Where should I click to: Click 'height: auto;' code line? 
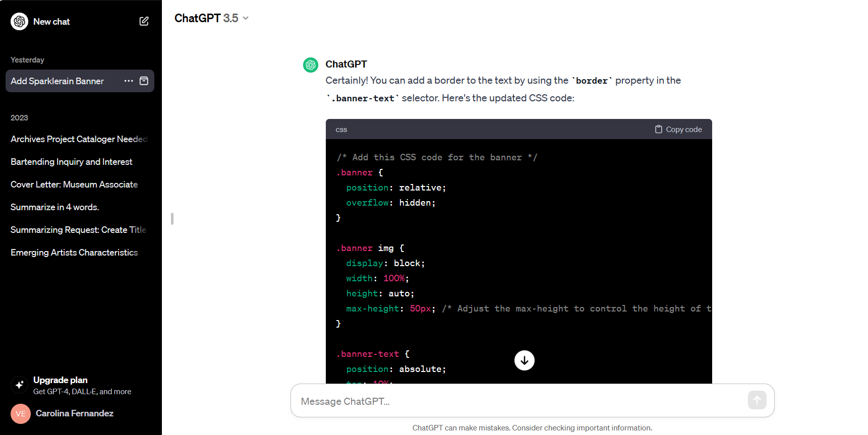(380, 293)
